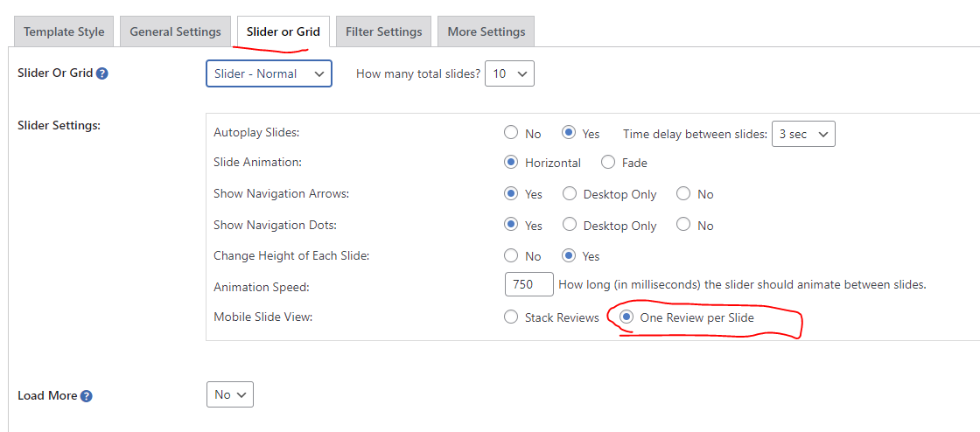Click the Slider Or Grid help icon
The height and width of the screenshot is (432, 980).
[x=102, y=73]
